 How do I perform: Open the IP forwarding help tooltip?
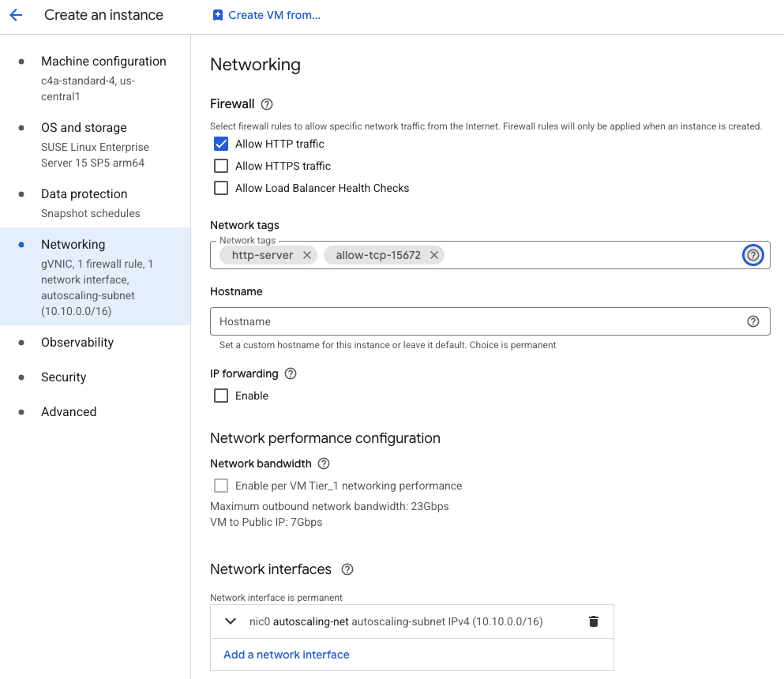(x=290, y=373)
